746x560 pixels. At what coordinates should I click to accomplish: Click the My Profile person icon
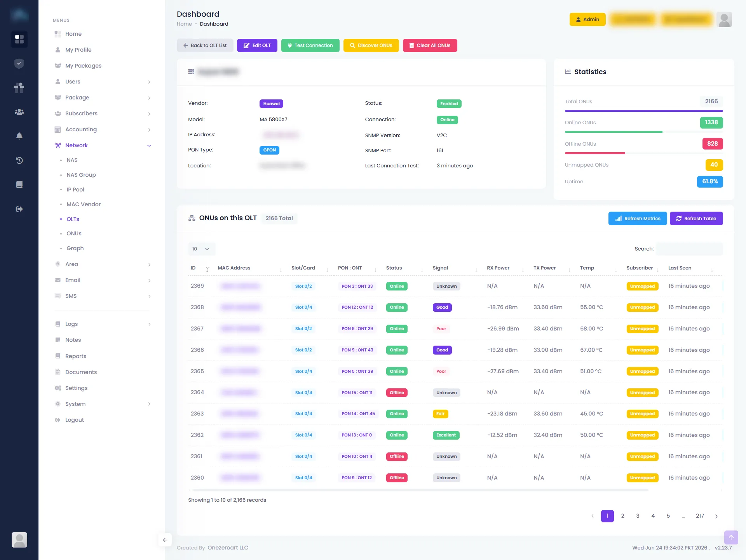58,50
